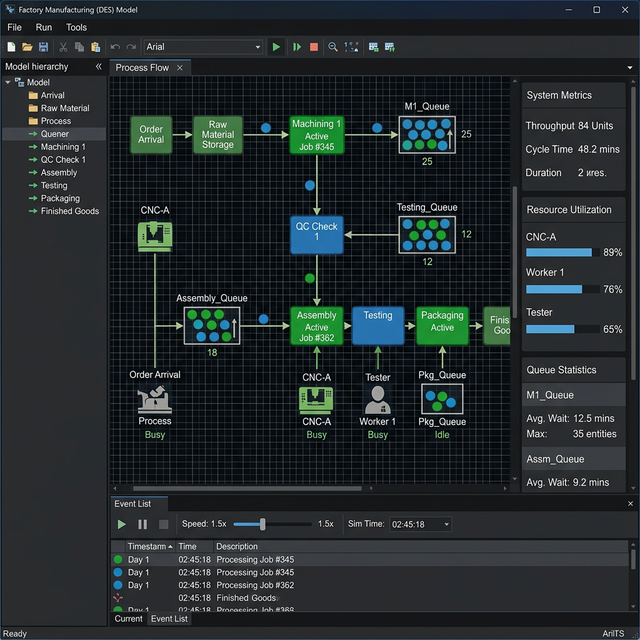The image size is (640, 640).
Task: Select the Worker 1 person icon
Action: [x=377, y=400]
